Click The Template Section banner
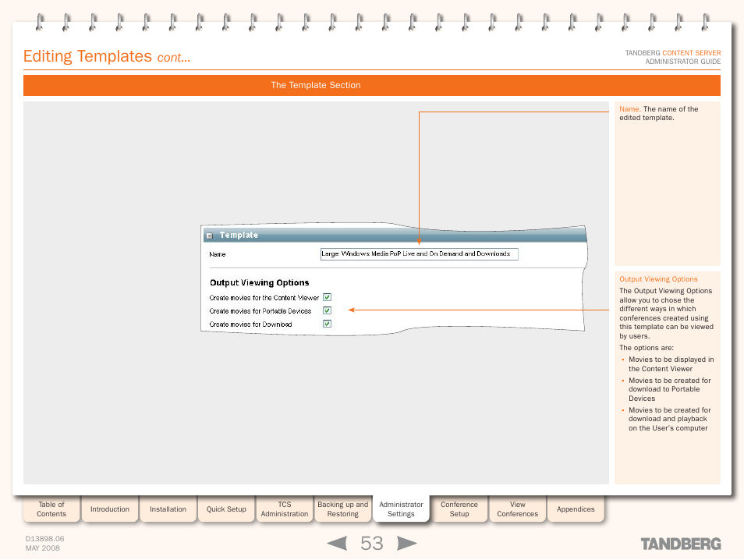This screenshot has height=560, width=744. (372, 86)
